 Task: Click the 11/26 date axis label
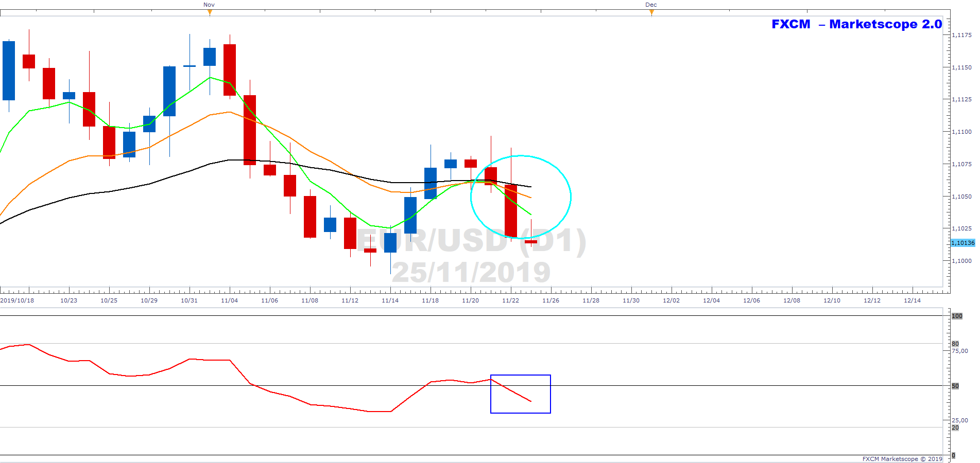click(551, 300)
